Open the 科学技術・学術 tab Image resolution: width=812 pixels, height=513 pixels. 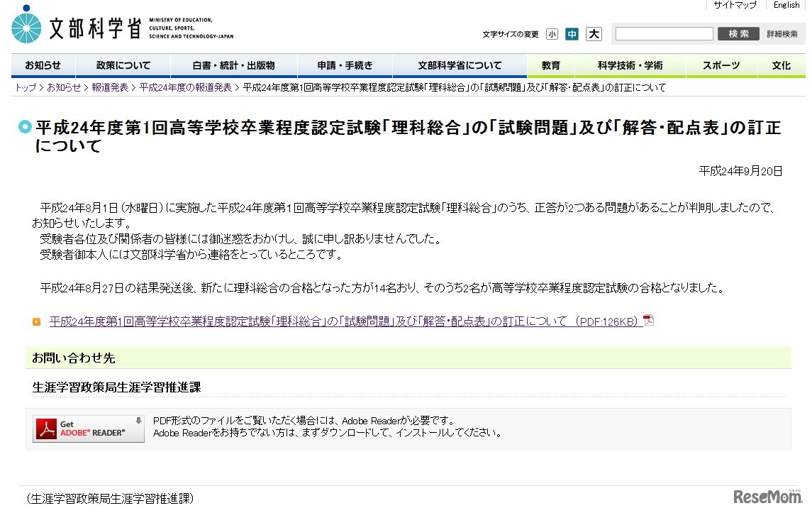(x=630, y=65)
